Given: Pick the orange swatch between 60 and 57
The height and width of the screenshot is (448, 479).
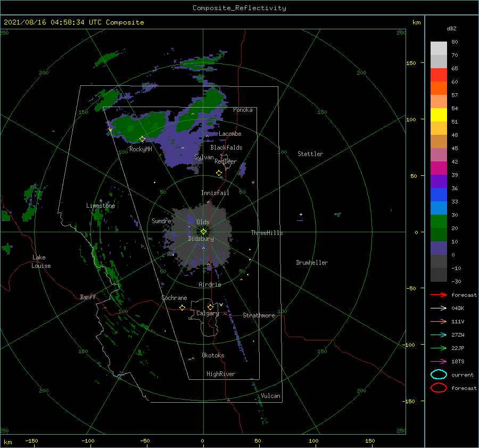Looking at the screenshot, I should [x=439, y=88].
